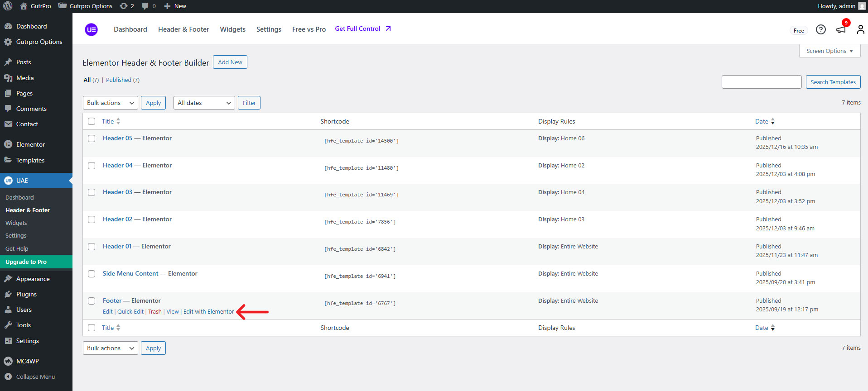Open the top Bulk actions dropdown
This screenshot has width=868, height=391.
click(110, 103)
